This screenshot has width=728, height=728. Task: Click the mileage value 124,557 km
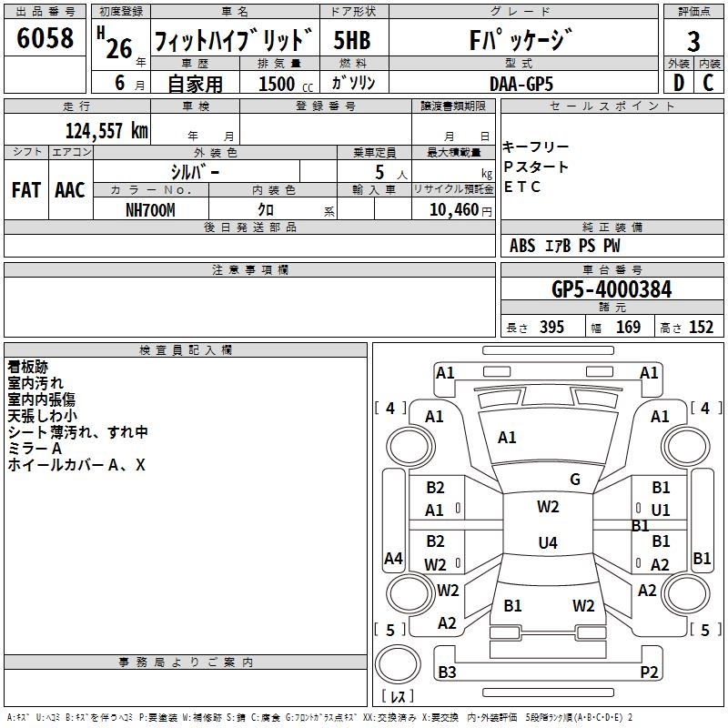(x=106, y=130)
